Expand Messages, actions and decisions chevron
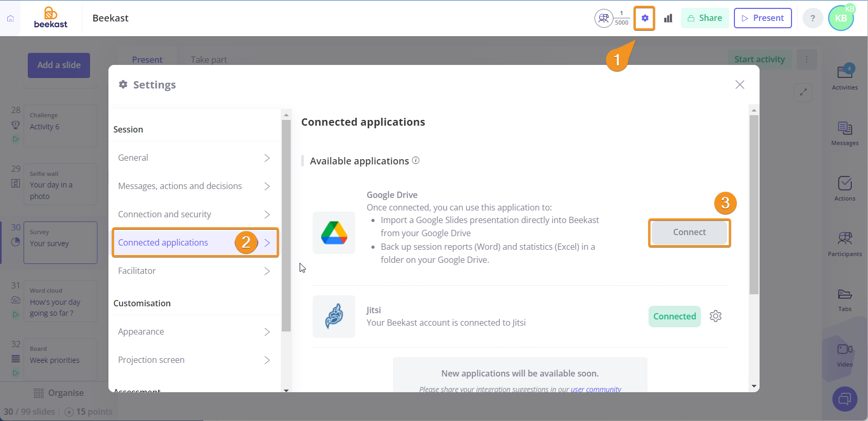This screenshot has width=868, height=421. [x=267, y=186]
